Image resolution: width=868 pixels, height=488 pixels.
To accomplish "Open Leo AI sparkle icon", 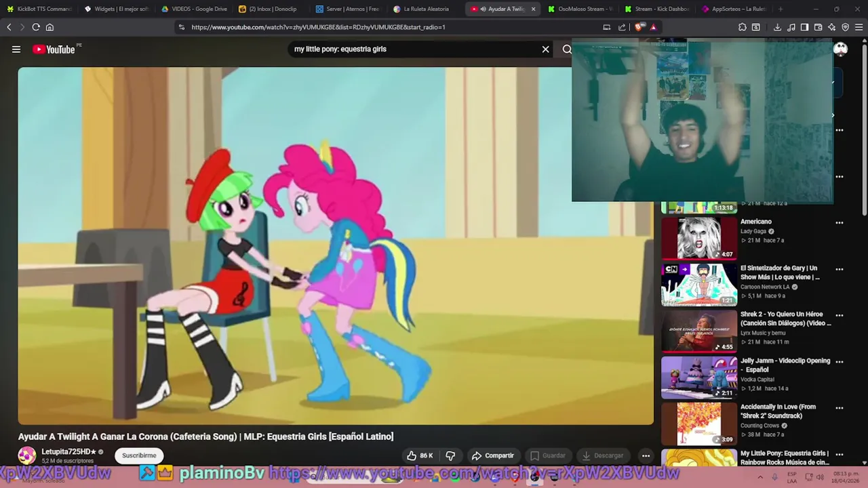I will 831,27.
